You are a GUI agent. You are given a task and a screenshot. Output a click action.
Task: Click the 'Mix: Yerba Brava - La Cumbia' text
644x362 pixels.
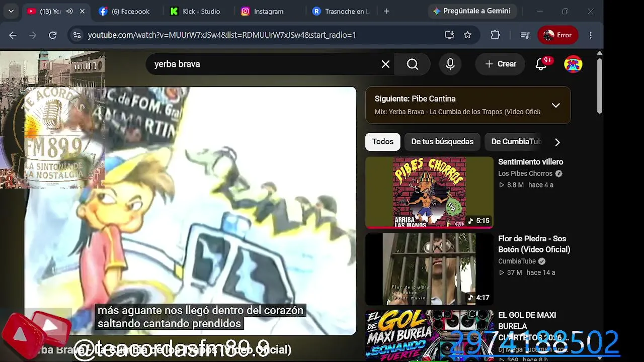tap(457, 112)
